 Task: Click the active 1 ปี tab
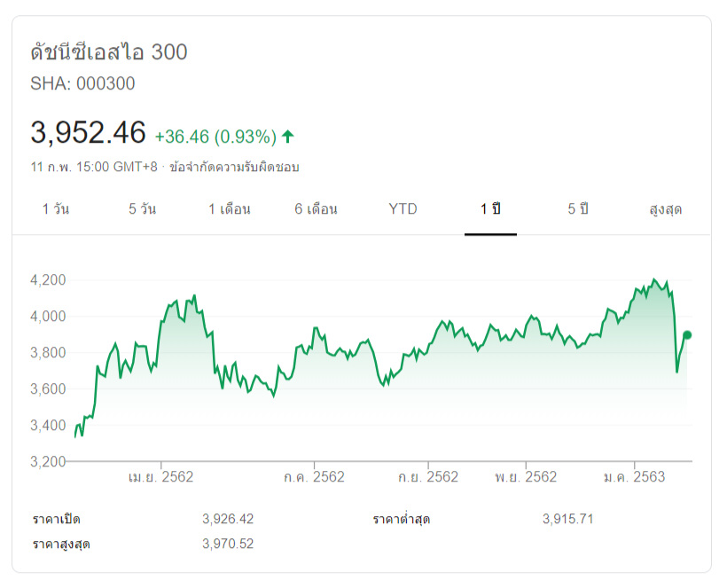coord(490,209)
